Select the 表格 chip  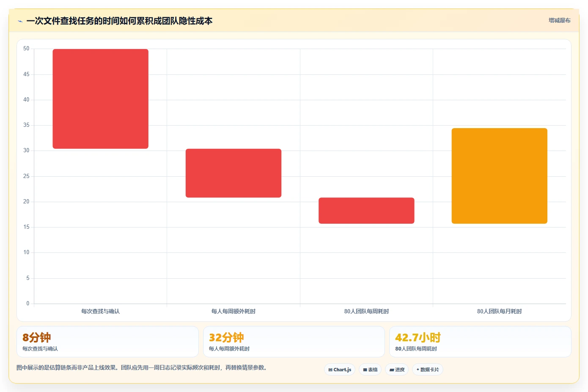tap(370, 370)
